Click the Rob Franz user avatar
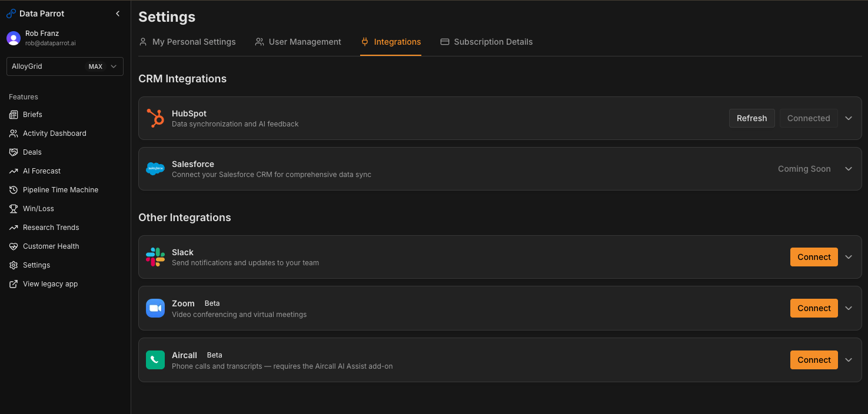Image resolution: width=868 pixels, height=414 pixels. tap(14, 38)
